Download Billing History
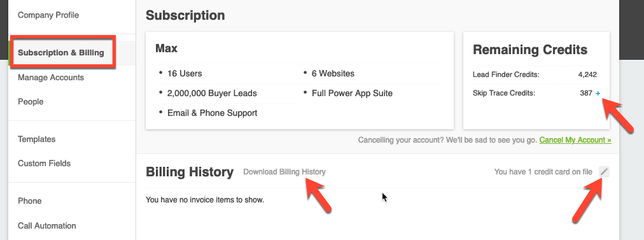Image resolution: width=644 pixels, height=240 pixels. [284, 172]
